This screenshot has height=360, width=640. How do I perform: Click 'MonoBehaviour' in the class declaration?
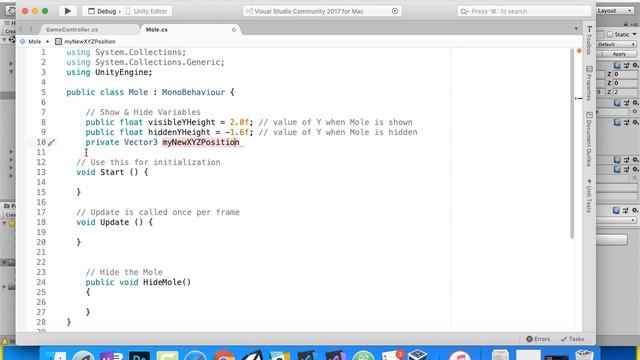point(193,92)
